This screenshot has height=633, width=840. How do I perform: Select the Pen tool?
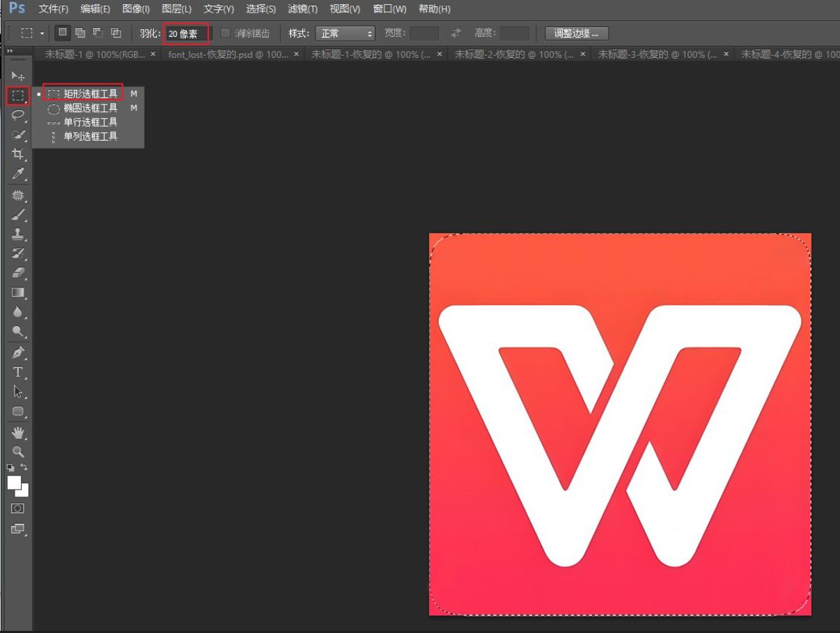pos(18,352)
